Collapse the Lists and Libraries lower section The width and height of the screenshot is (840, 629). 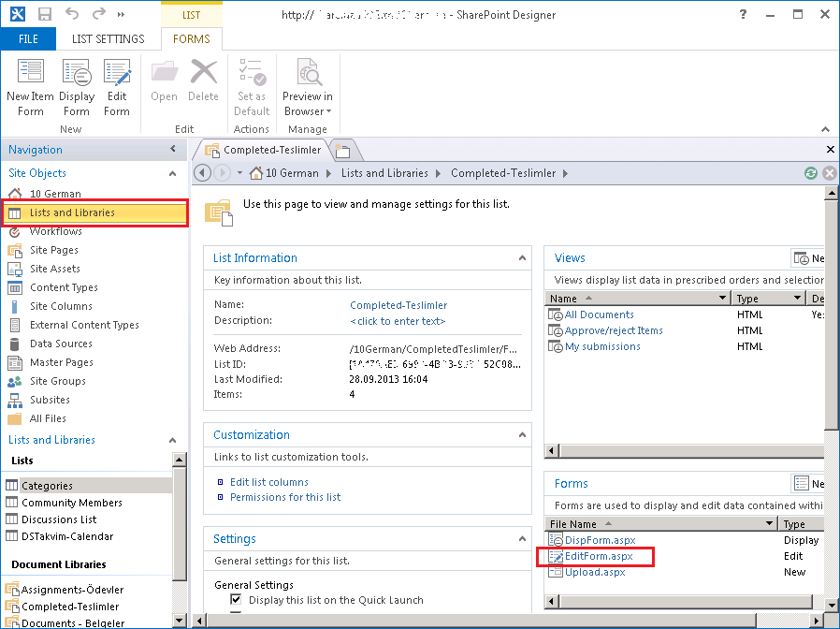(x=172, y=440)
